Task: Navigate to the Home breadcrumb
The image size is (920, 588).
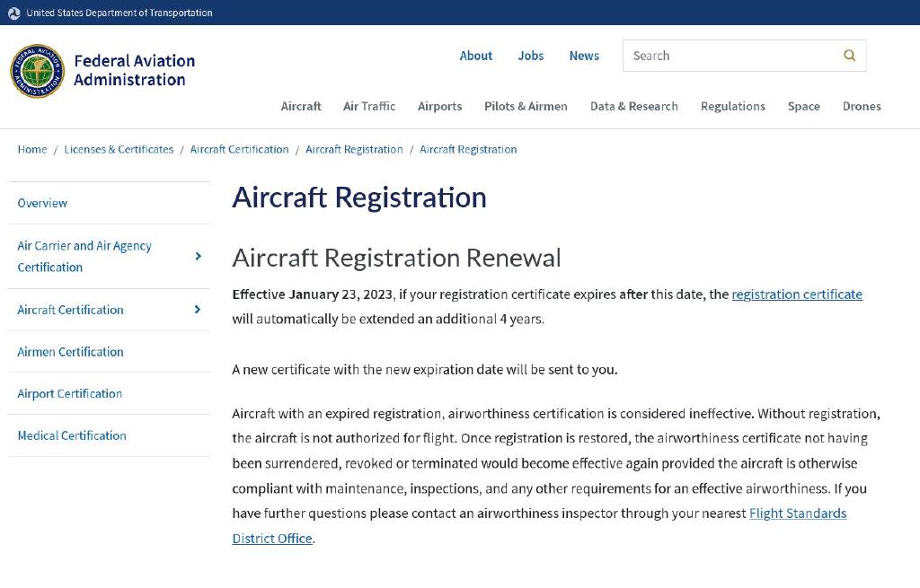Action: (31, 149)
